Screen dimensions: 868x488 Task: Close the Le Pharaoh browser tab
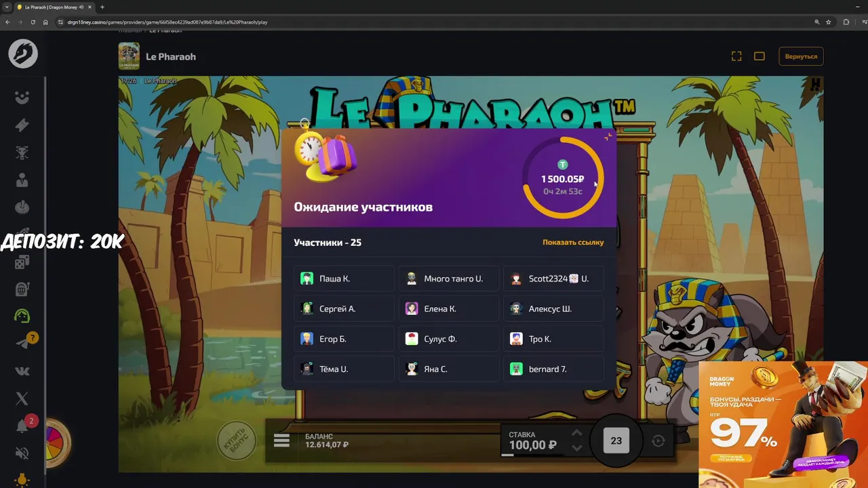pos(90,7)
